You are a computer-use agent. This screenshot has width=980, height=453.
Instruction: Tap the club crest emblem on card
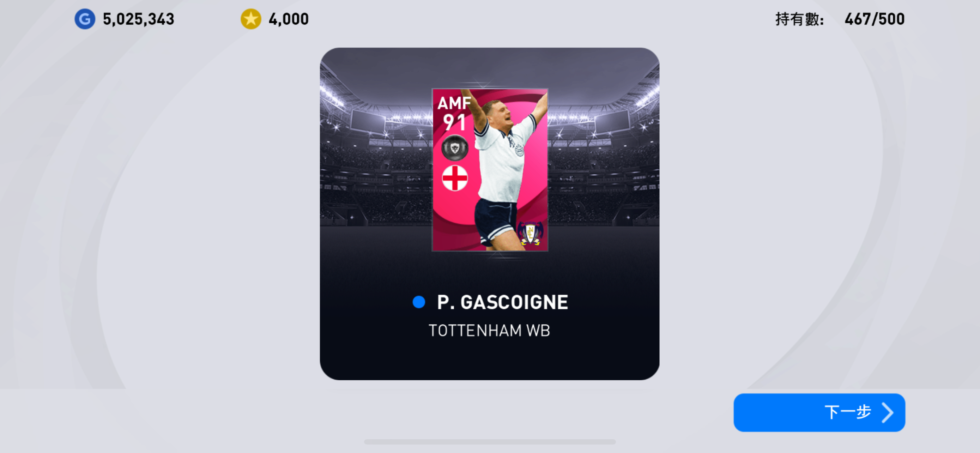coord(530,233)
